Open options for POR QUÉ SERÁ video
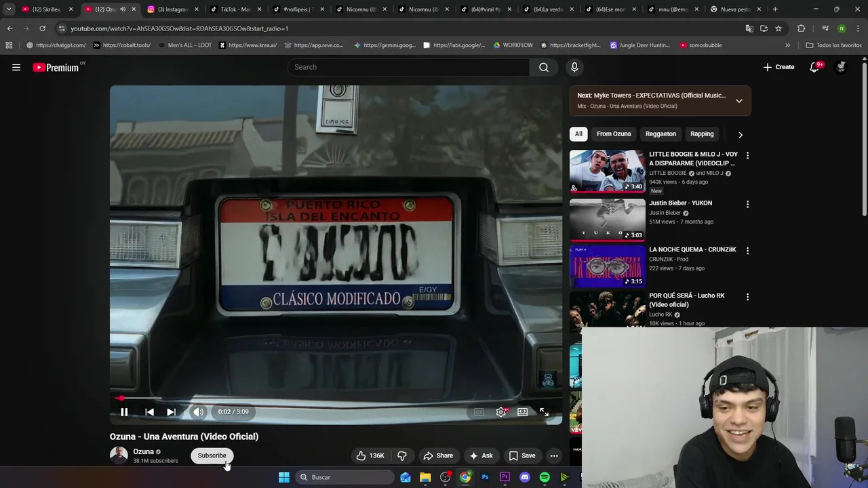868x488 pixels. point(747,297)
